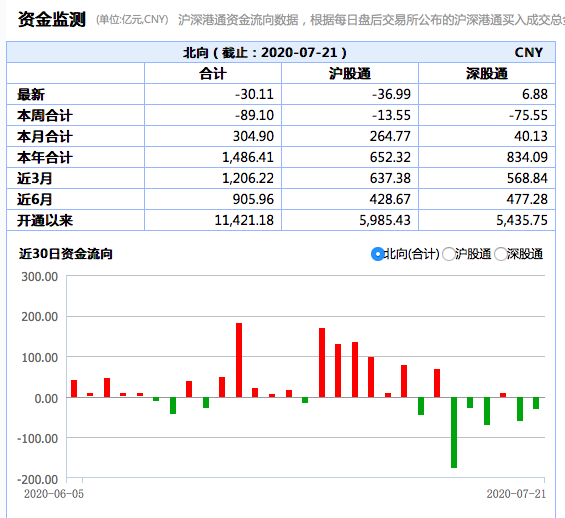The height and width of the screenshot is (518, 565).
Task: Click the 合计 column header
Action: tap(213, 73)
